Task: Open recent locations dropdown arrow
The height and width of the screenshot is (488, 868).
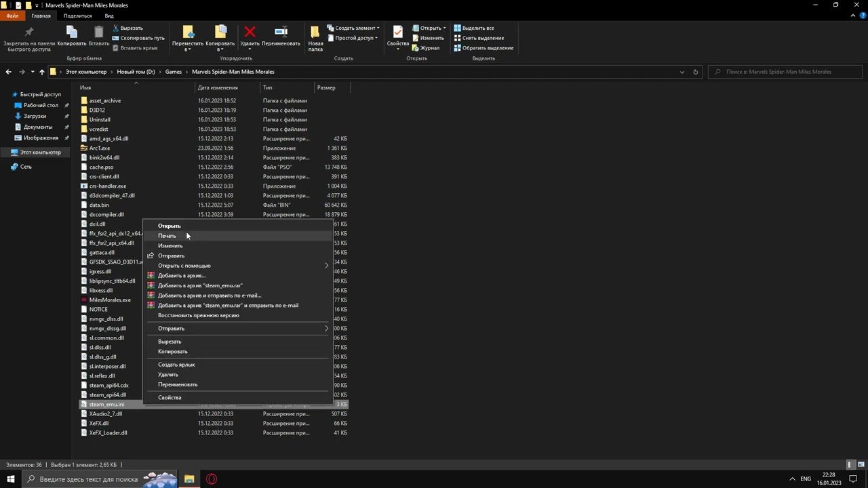Action: point(32,72)
